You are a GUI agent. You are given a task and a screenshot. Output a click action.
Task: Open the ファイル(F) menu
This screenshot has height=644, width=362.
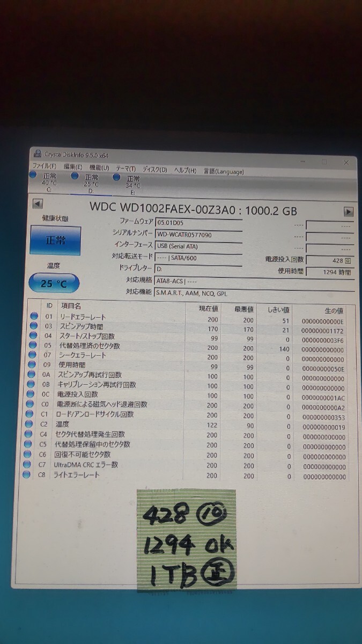(x=44, y=167)
